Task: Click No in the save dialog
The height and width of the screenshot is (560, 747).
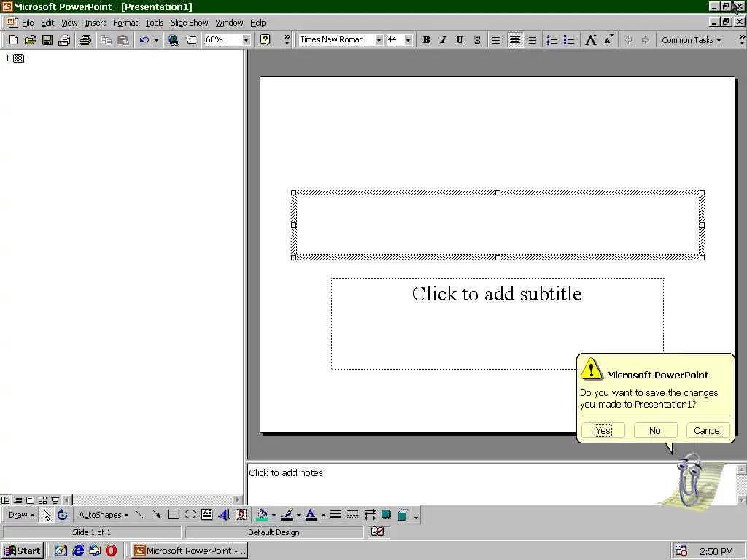Action: coord(655,430)
